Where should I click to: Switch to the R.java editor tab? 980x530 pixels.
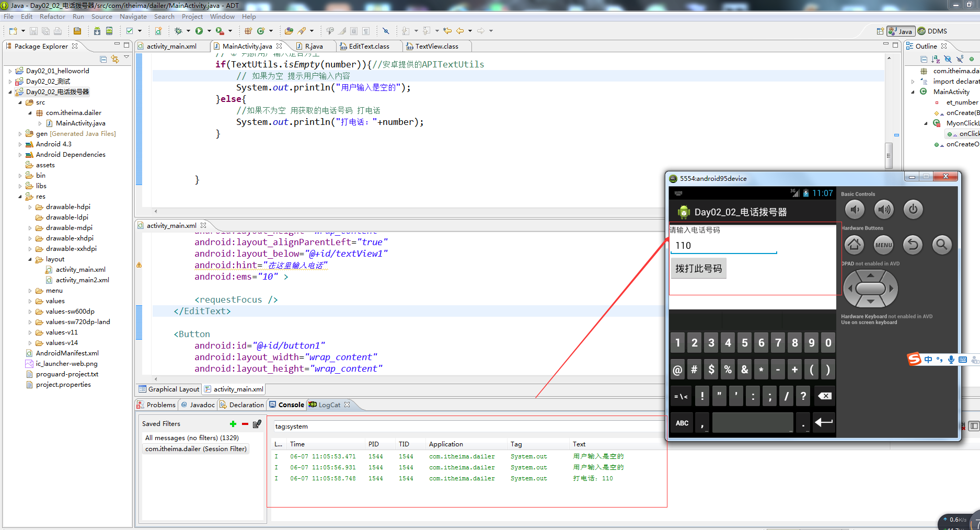314,47
